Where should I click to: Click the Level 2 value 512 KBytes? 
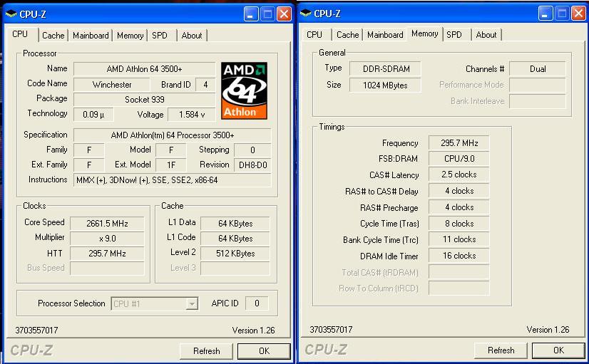(x=235, y=254)
